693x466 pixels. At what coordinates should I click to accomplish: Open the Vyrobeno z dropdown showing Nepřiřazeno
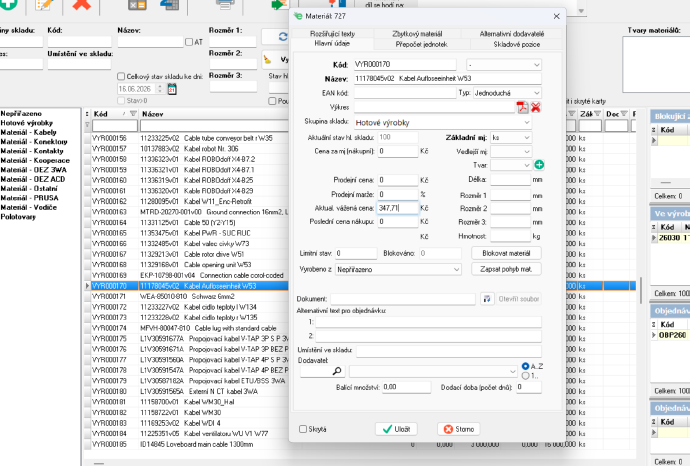[456, 269]
